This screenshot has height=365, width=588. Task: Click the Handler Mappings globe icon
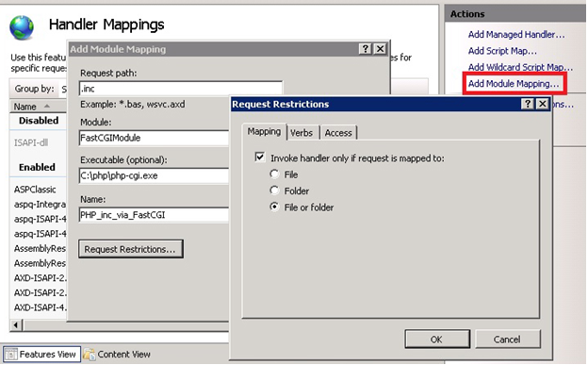click(22, 27)
